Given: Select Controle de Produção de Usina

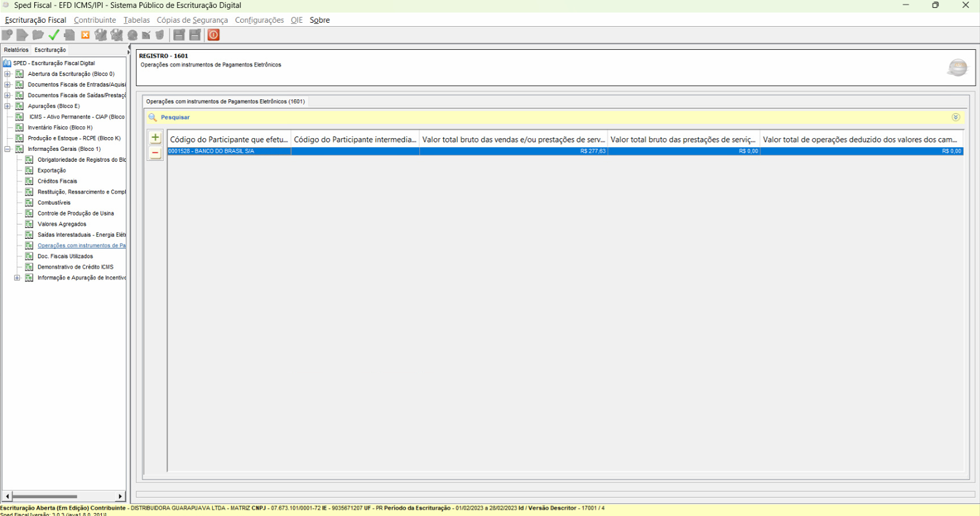Looking at the screenshot, I should (x=75, y=213).
